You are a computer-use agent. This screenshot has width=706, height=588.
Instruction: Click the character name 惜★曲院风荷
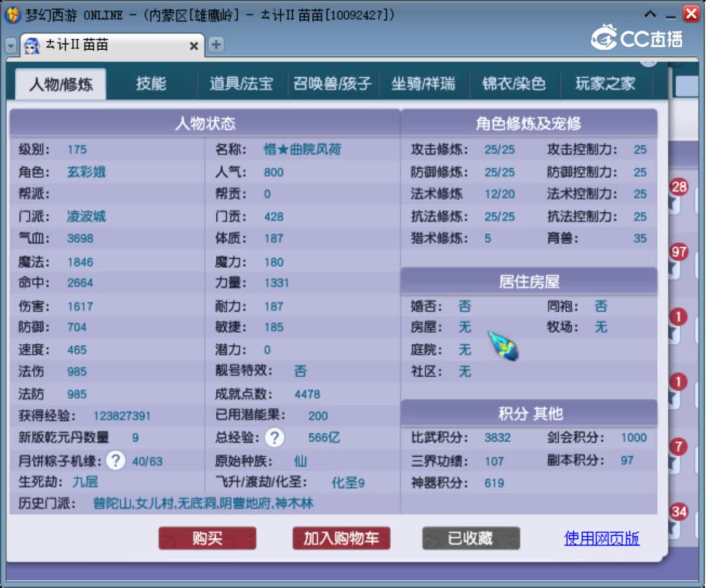302,149
